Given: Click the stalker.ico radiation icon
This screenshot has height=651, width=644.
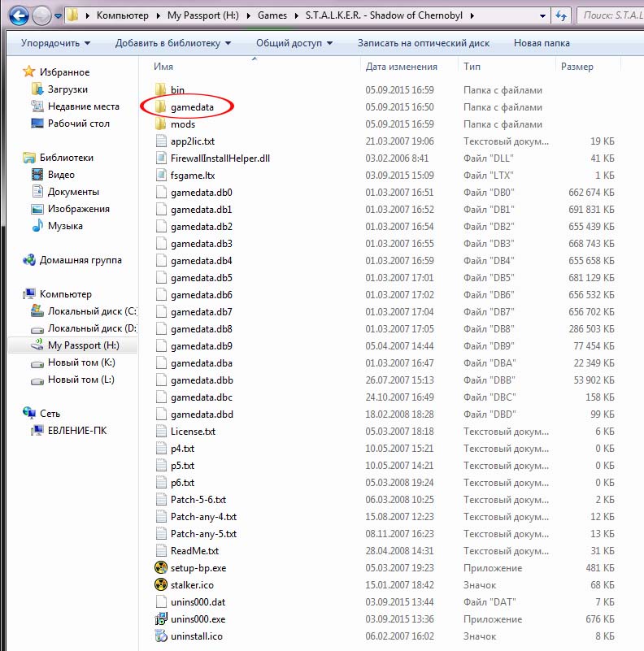Looking at the screenshot, I should tap(160, 585).
